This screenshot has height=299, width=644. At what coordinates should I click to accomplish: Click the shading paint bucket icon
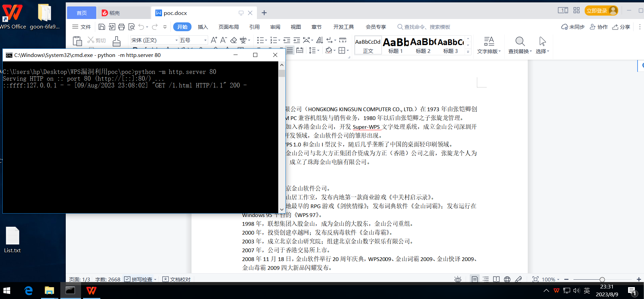[328, 51]
